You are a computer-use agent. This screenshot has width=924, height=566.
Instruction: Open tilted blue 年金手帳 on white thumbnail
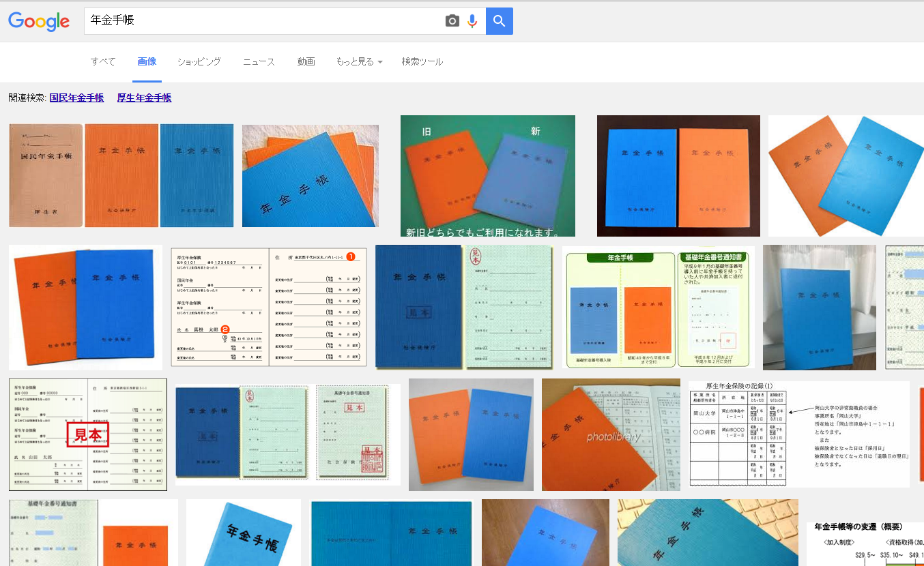[244, 533]
